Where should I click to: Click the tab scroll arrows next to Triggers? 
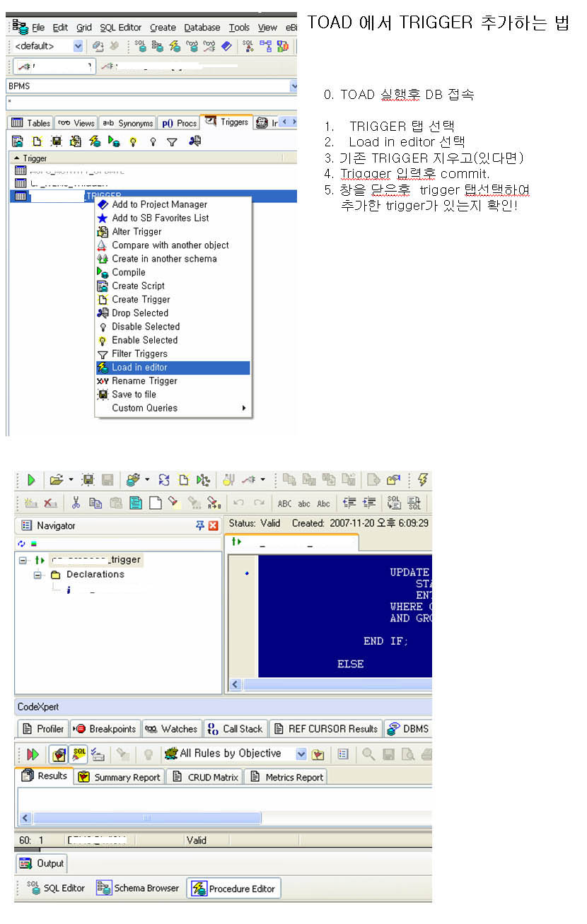pyautogui.click(x=289, y=122)
